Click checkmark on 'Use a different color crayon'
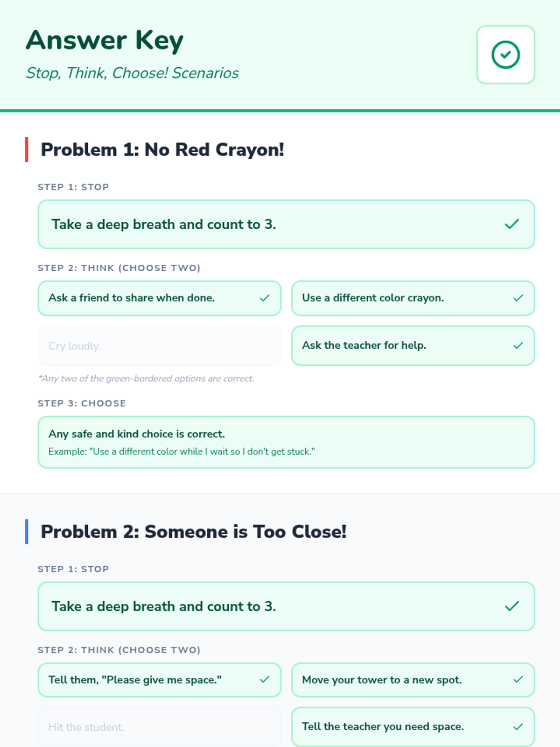Screen dimensions: 560x747 coord(518,298)
